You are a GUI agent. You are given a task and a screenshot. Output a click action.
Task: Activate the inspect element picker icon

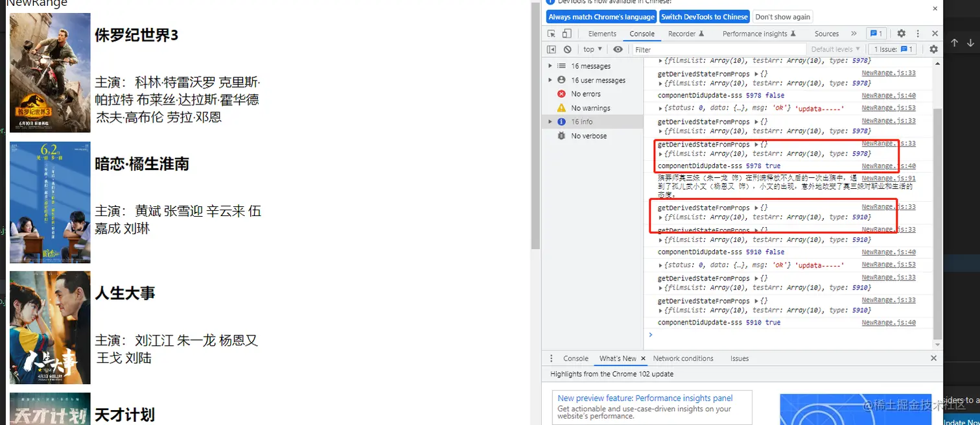551,34
